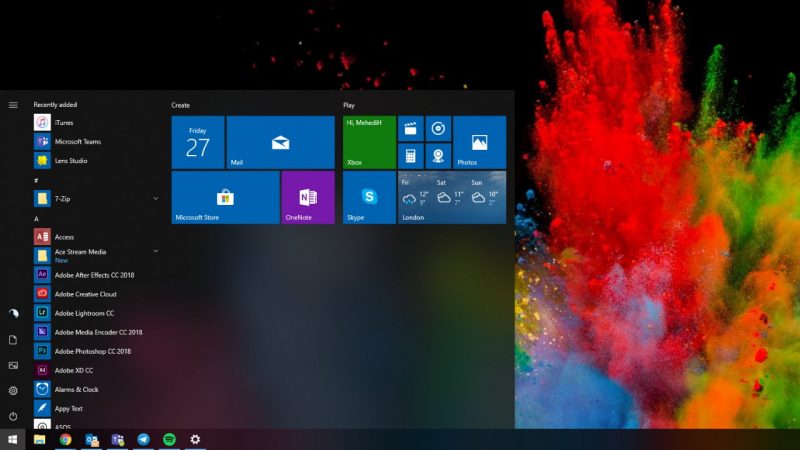The image size is (800, 450).
Task: Open the Lens Studio app
Action: [x=95, y=161]
